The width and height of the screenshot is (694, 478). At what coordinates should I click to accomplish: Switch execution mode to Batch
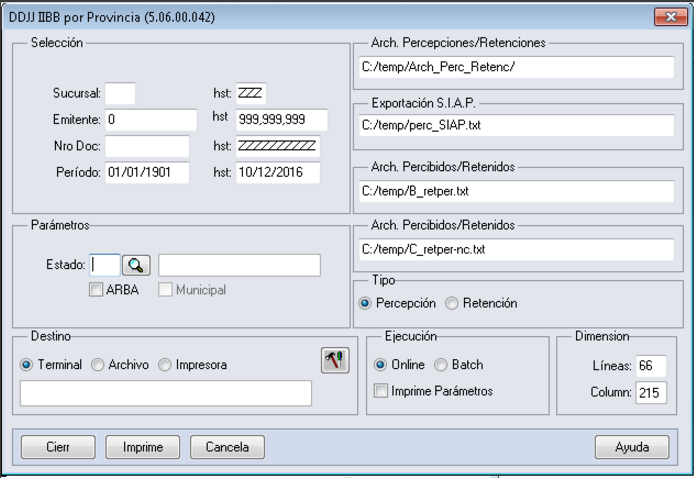441,365
